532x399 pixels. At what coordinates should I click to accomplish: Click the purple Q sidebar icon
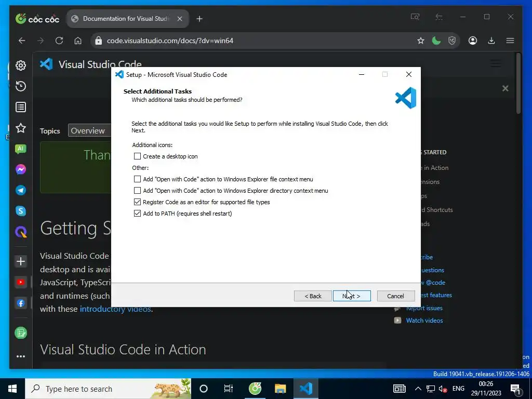click(21, 232)
